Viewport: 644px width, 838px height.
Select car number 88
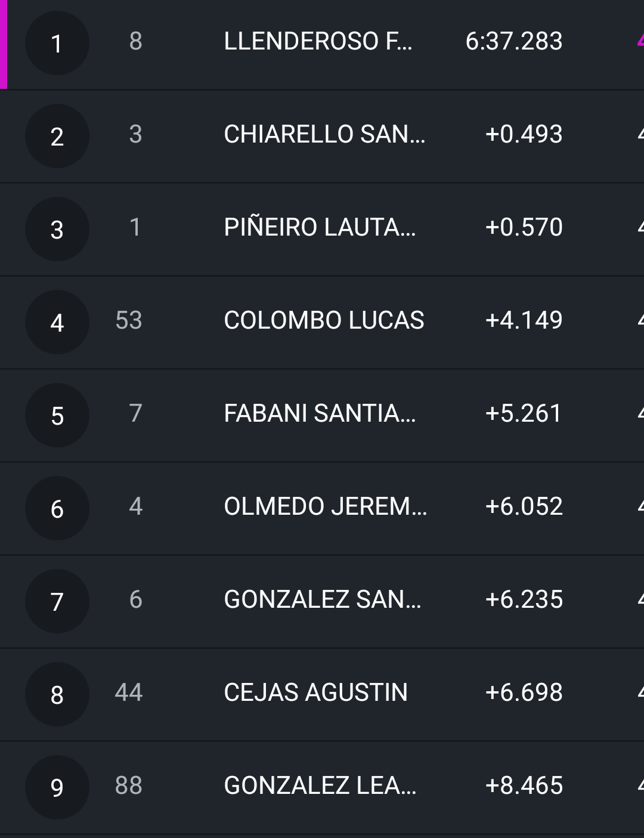(129, 786)
